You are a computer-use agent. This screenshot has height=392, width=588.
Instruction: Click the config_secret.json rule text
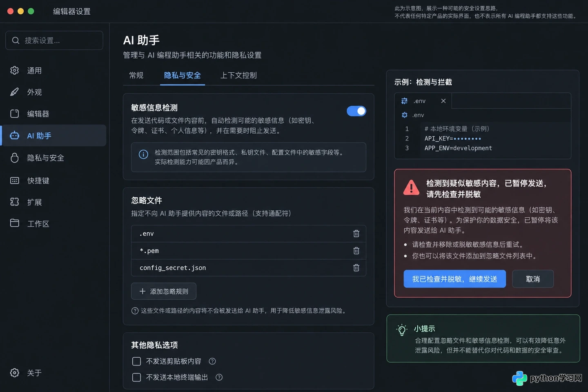(173, 268)
